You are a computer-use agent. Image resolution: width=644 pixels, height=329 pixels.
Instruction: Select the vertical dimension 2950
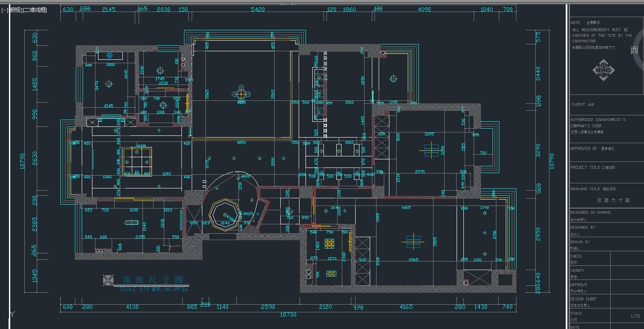tap(538, 235)
